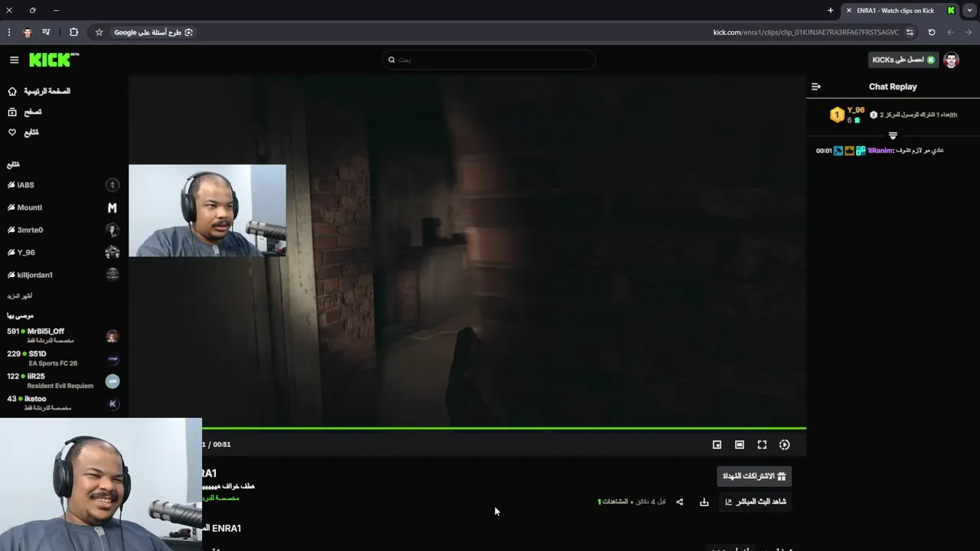Open followed channel iABS
Image resolution: width=980 pixels, height=551 pixels.
coord(63,185)
